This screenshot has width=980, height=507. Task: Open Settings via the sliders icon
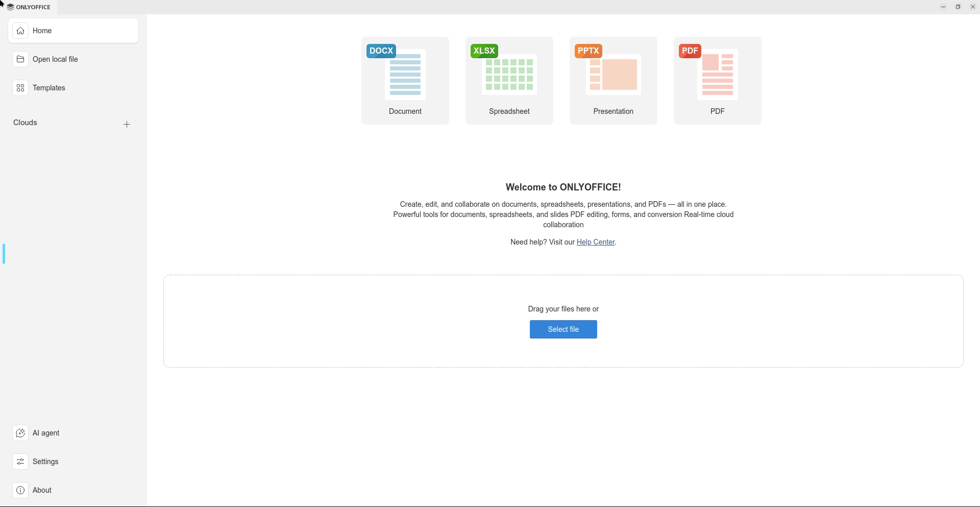point(20,462)
